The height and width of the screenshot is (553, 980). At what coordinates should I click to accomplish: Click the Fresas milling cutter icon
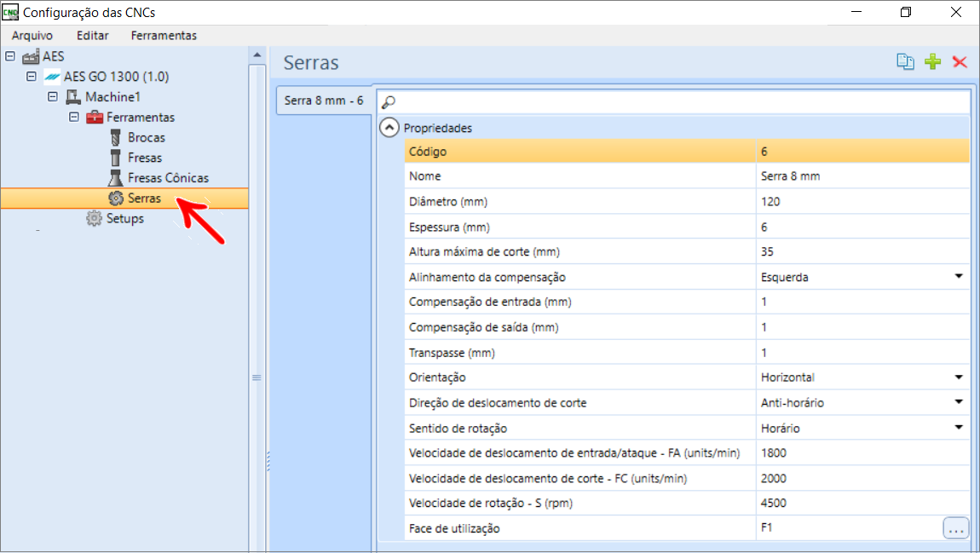[x=116, y=158]
